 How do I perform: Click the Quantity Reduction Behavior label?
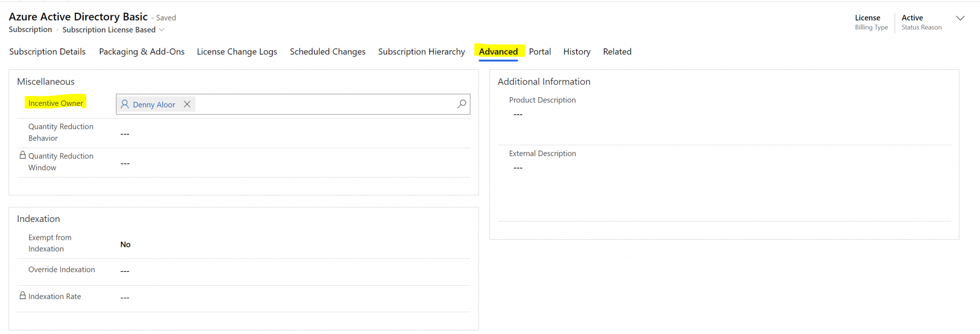click(x=61, y=132)
